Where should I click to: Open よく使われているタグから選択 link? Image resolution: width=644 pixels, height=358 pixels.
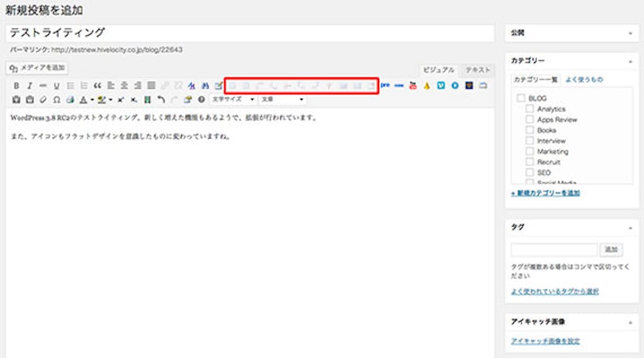[x=555, y=291]
